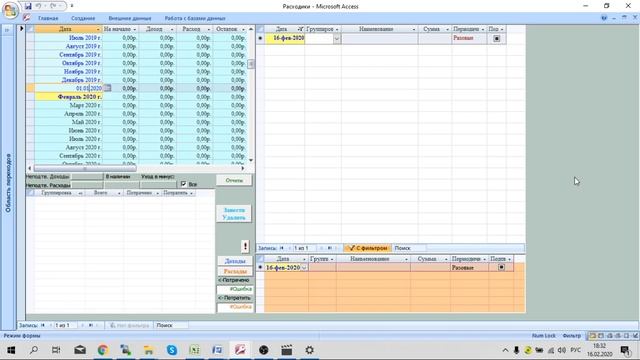This screenshot has height=360, width=640.
Task: Open Skype from the taskbar
Action: (x=172, y=350)
